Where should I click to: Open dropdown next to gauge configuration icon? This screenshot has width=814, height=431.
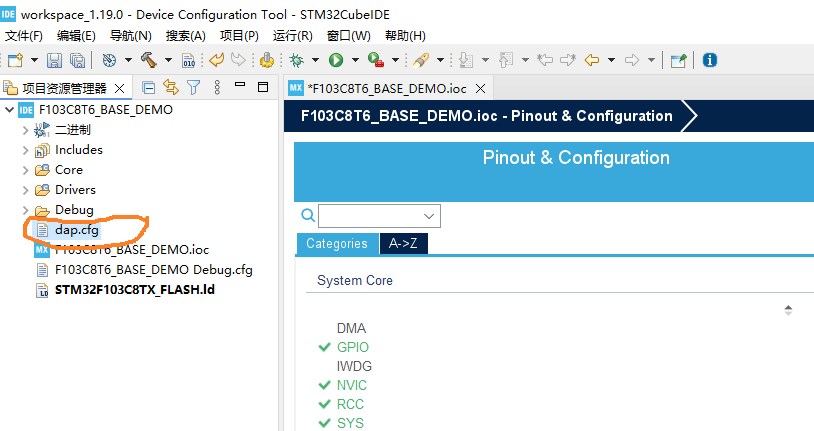(128, 60)
